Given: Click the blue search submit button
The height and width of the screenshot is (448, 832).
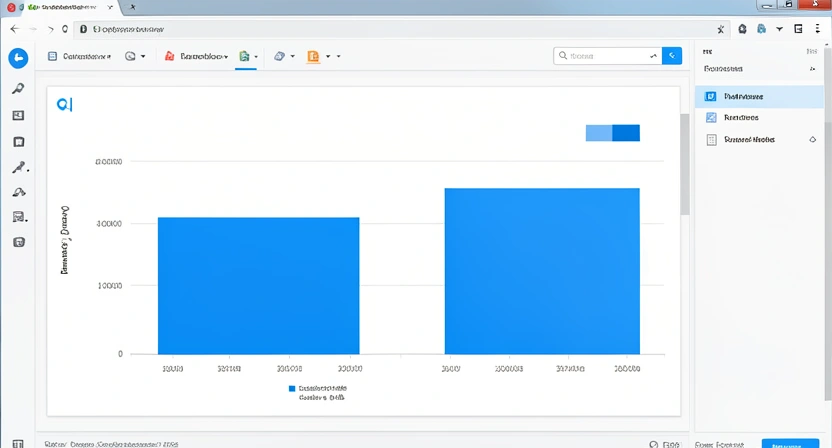Looking at the screenshot, I should 672,56.
